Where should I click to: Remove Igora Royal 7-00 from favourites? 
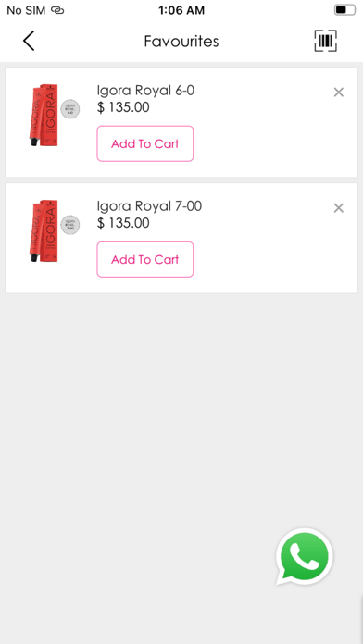339,208
